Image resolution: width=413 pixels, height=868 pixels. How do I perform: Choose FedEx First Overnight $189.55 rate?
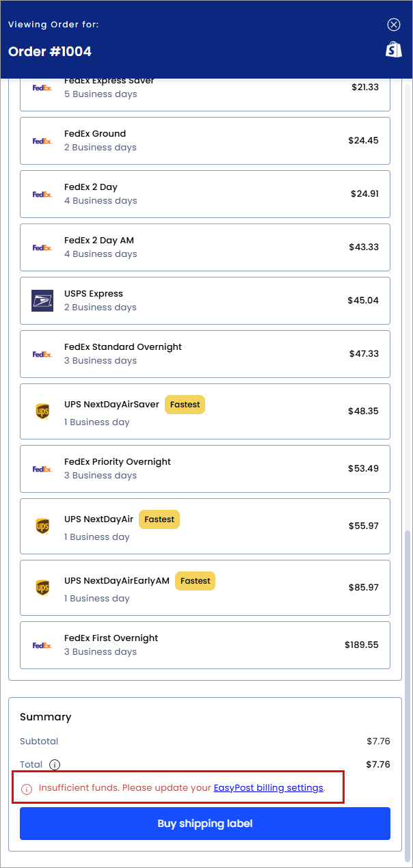click(205, 645)
